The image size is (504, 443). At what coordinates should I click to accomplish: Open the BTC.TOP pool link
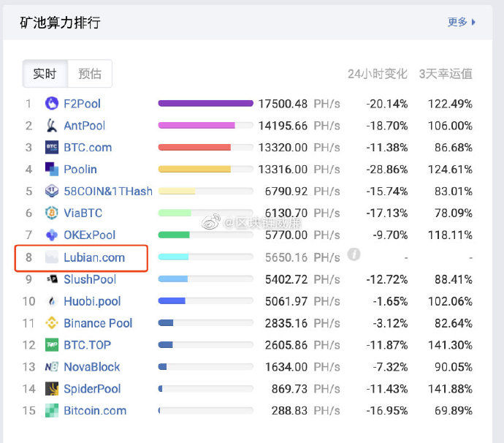(88, 345)
